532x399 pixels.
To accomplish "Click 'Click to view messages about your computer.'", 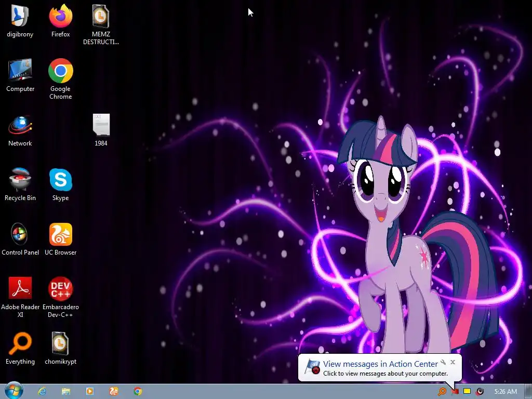I will [385, 374].
